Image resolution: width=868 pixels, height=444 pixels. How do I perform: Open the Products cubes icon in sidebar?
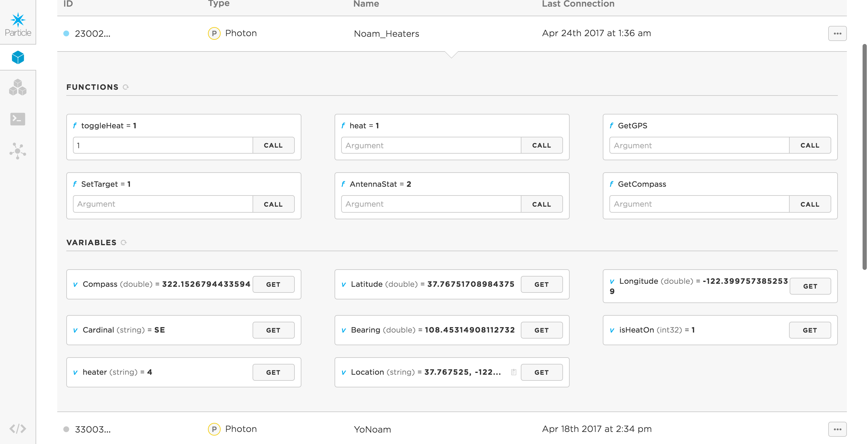tap(18, 88)
